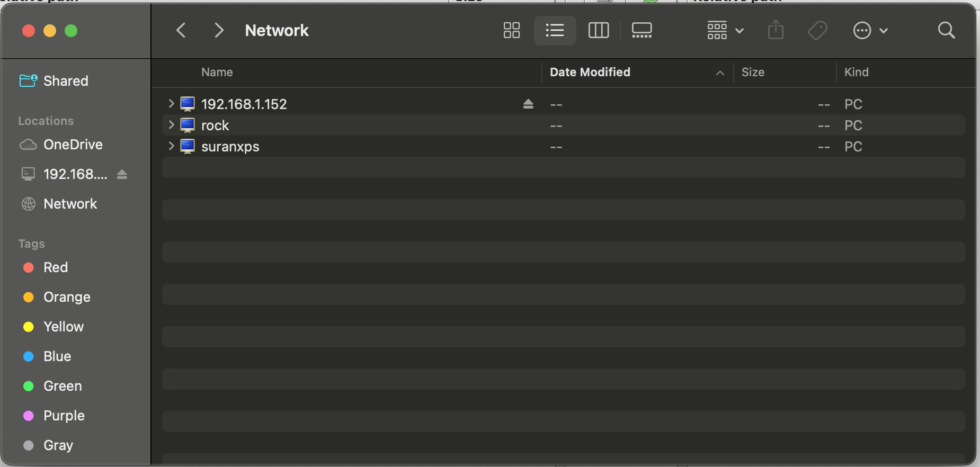Screen dimensions: 980x467
Task: Select the Purple tag dot
Action: (29, 416)
